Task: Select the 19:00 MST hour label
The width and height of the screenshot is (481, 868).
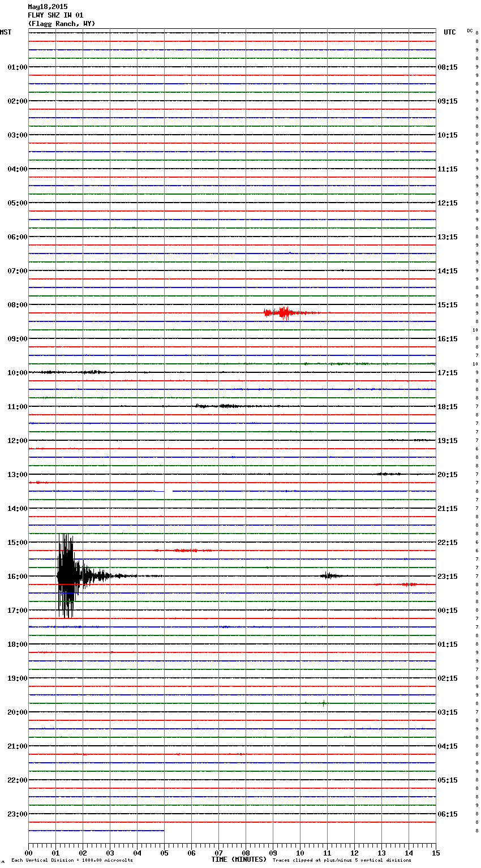Action: coord(17,678)
